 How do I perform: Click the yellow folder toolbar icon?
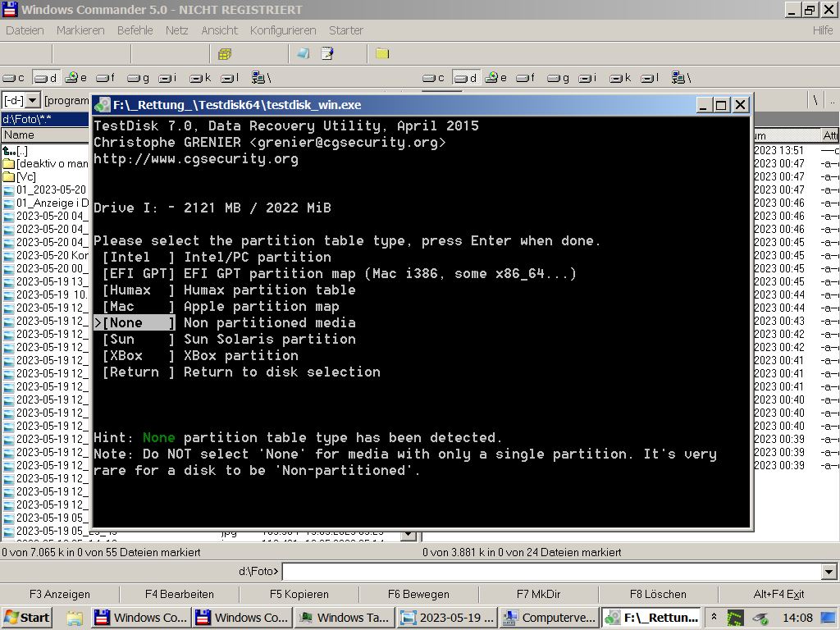point(382,53)
